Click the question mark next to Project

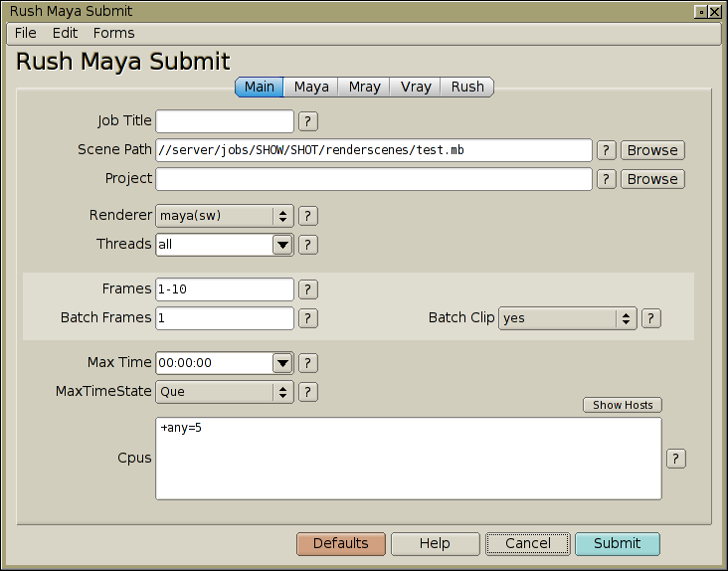[606, 179]
